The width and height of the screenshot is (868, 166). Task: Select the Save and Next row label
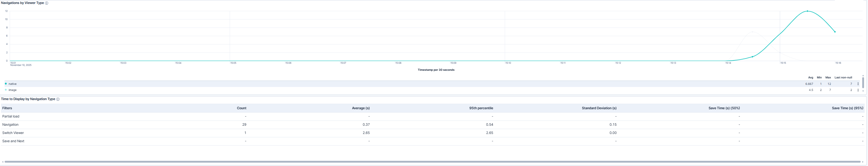13,141
